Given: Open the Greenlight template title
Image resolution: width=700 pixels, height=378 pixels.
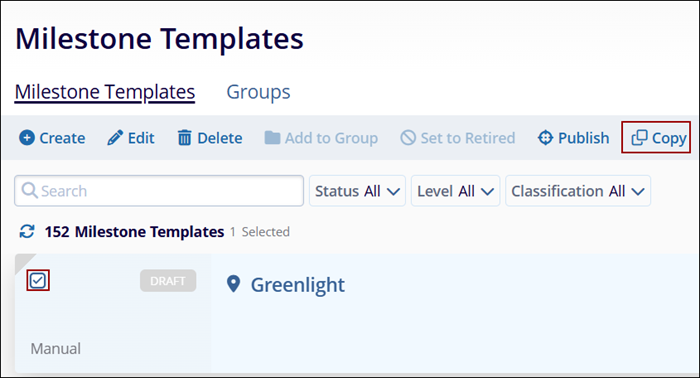Looking at the screenshot, I should pyautogui.click(x=298, y=285).
